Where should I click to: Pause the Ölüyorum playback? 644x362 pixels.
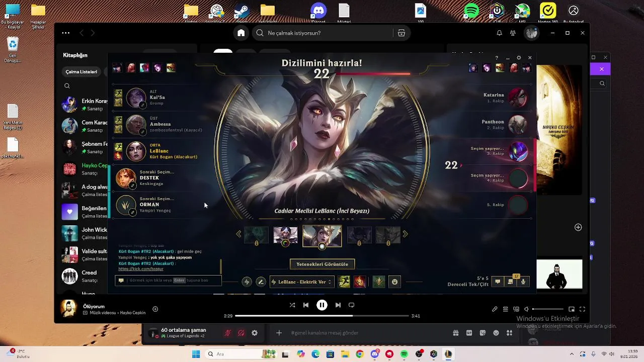[322, 305]
